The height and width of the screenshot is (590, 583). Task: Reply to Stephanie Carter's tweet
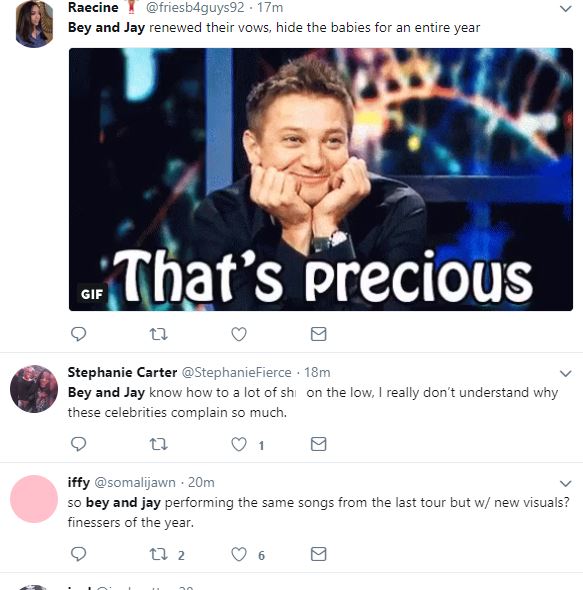point(78,444)
